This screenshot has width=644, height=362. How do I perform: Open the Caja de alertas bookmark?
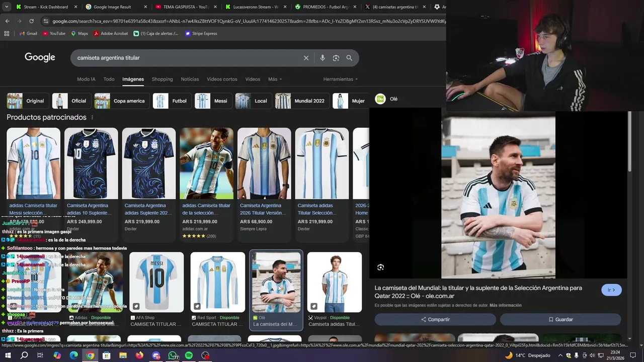point(156,34)
